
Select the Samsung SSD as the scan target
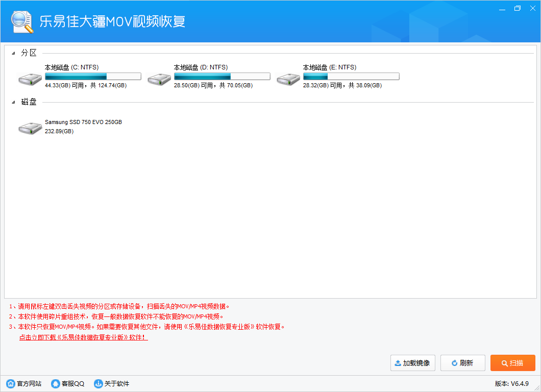pyautogui.click(x=30, y=127)
